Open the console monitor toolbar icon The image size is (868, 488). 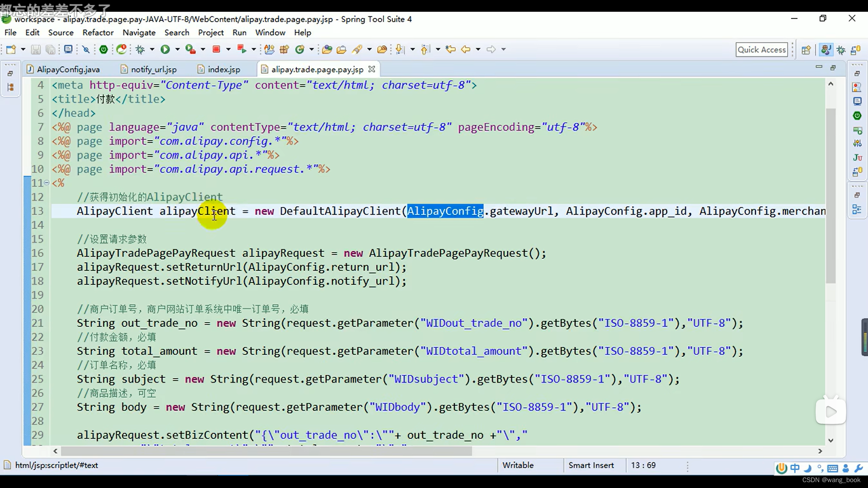[68, 49]
